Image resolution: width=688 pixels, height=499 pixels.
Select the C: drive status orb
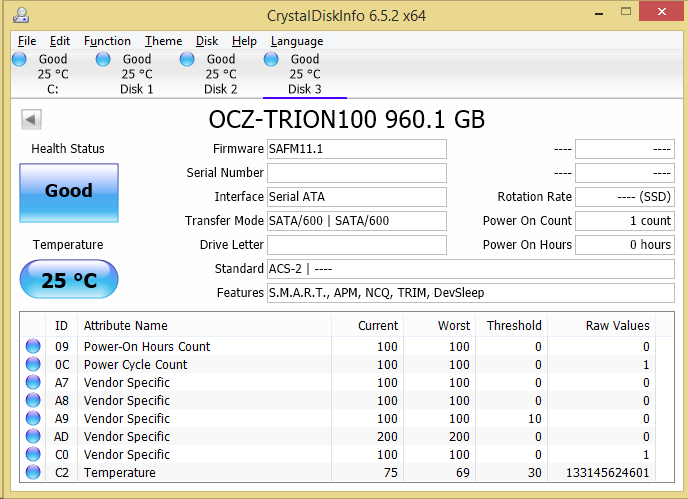[19, 60]
